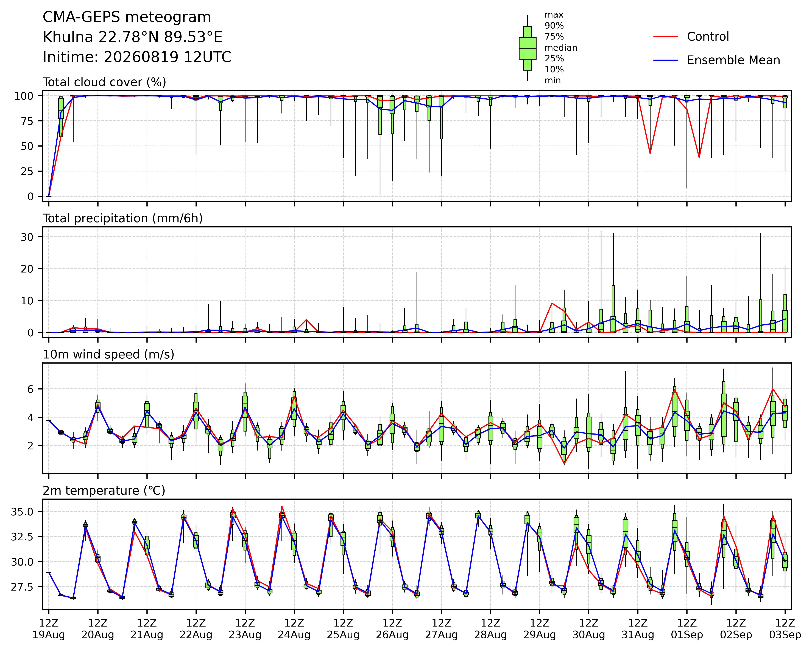Click the Khulna 22.78°N 89.53°E location text

tap(133, 37)
